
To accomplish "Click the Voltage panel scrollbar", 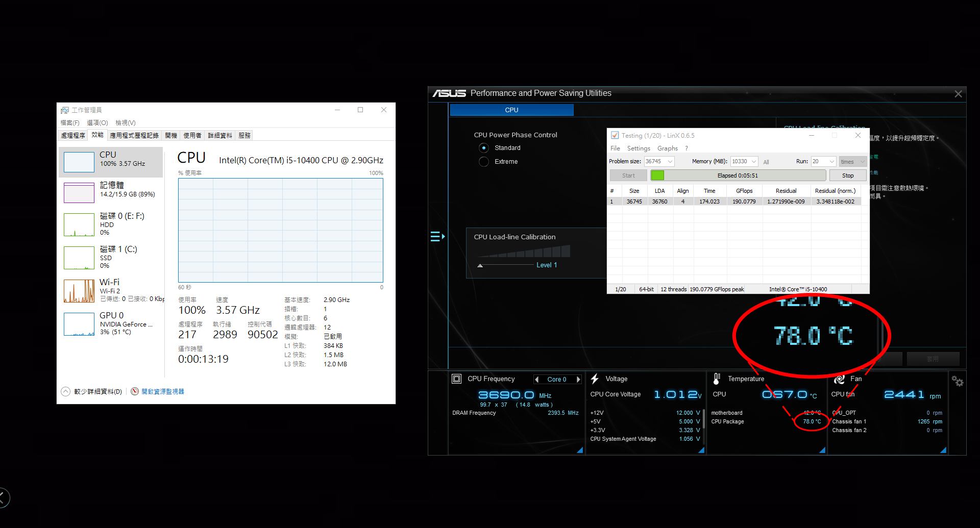I will pyautogui.click(x=704, y=420).
